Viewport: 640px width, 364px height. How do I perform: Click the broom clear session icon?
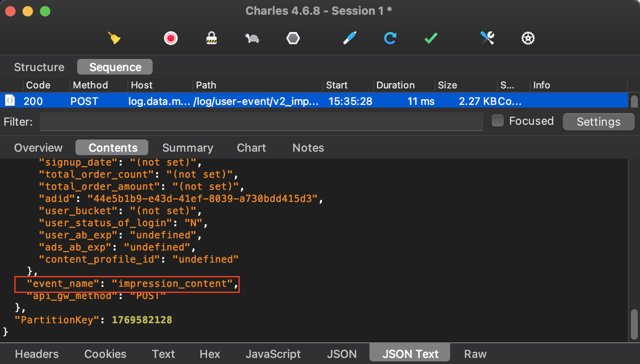(x=114, y=38)
